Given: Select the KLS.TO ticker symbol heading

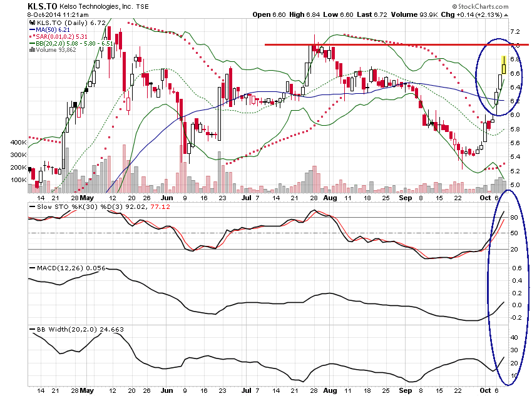Looking at the screenshot, I should tap(43, 6).
